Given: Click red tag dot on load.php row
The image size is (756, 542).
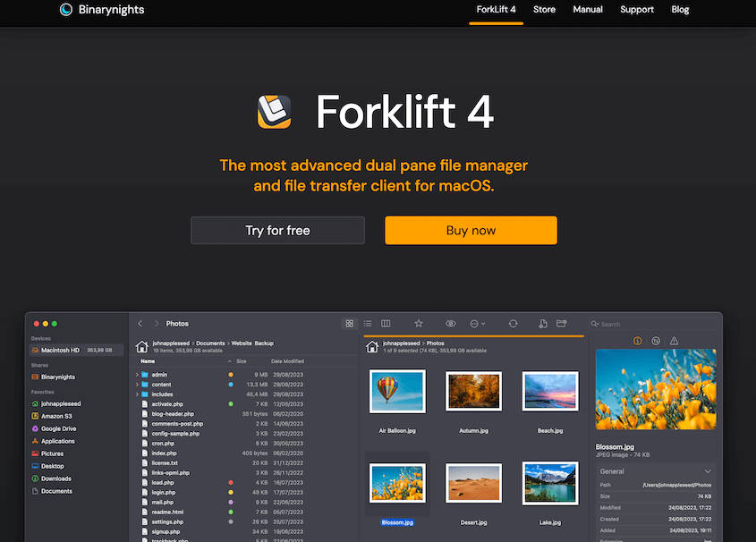Looking at the screenshot, I should 231,483.
